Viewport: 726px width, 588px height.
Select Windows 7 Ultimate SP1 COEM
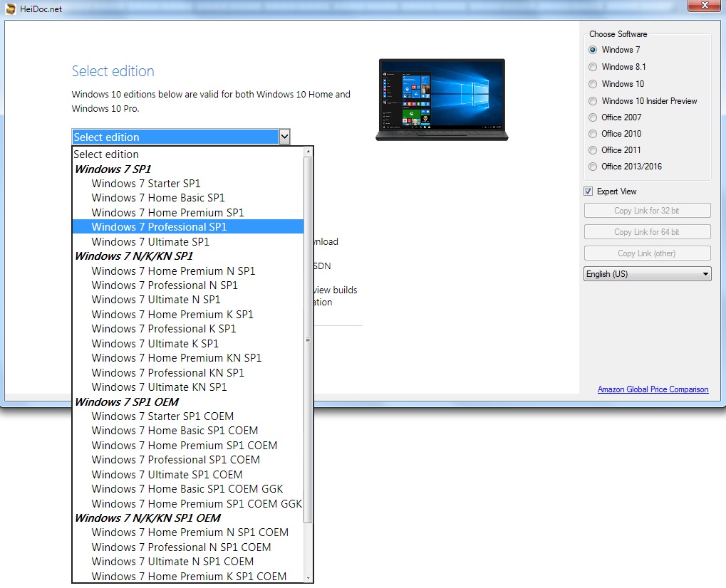188,474
